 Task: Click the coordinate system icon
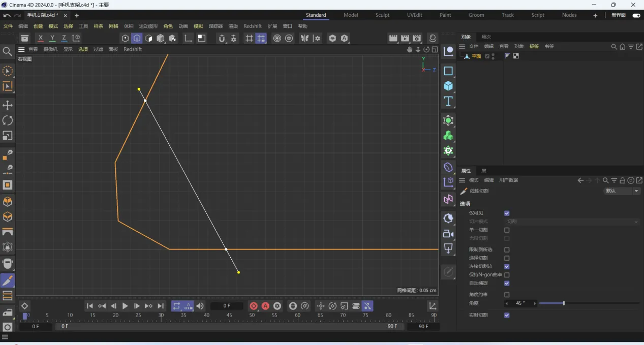tap(76, 38)
